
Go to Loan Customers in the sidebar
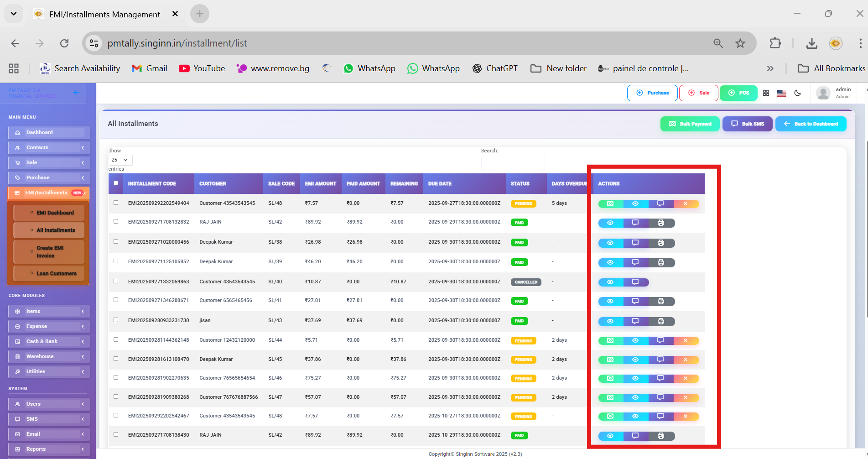click(x=56, y=273)
